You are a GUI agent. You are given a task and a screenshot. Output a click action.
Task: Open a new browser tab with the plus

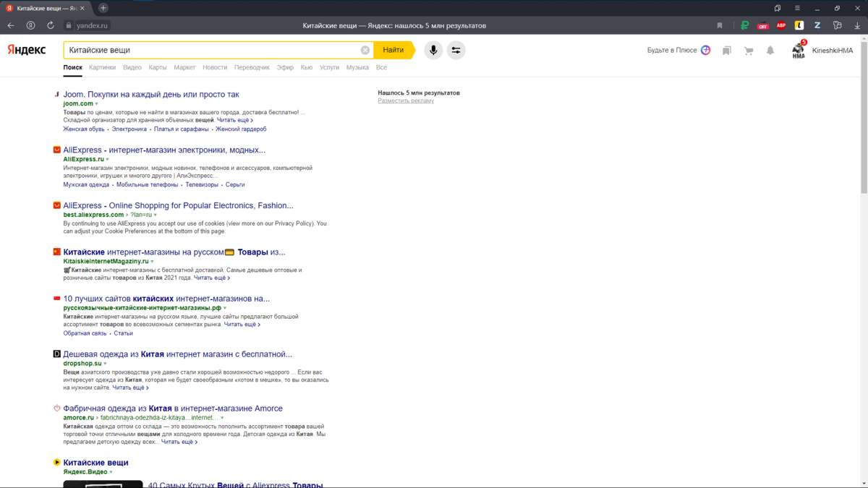pyautogui.click(x=103, y=8)
